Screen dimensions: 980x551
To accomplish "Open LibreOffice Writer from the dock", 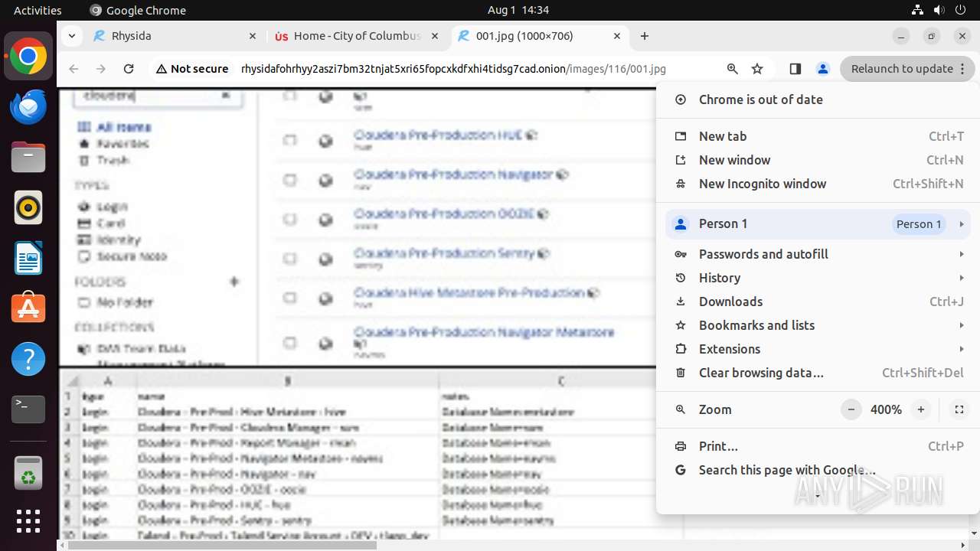I will pos(28,258).
